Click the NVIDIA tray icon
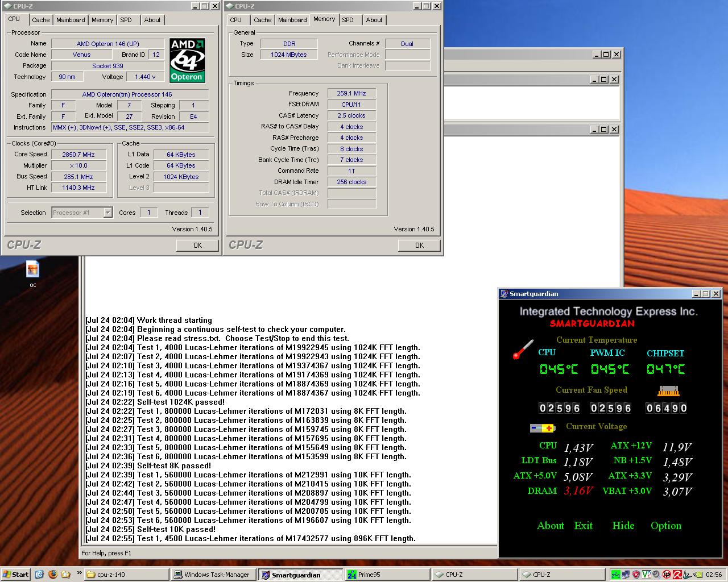Screen dimensions: 728x582 click(698, 575)
